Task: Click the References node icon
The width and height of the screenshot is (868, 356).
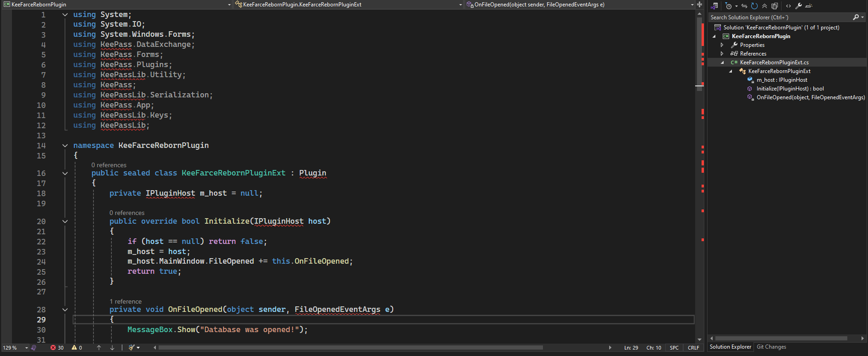Action: click(x=734, y=54)
